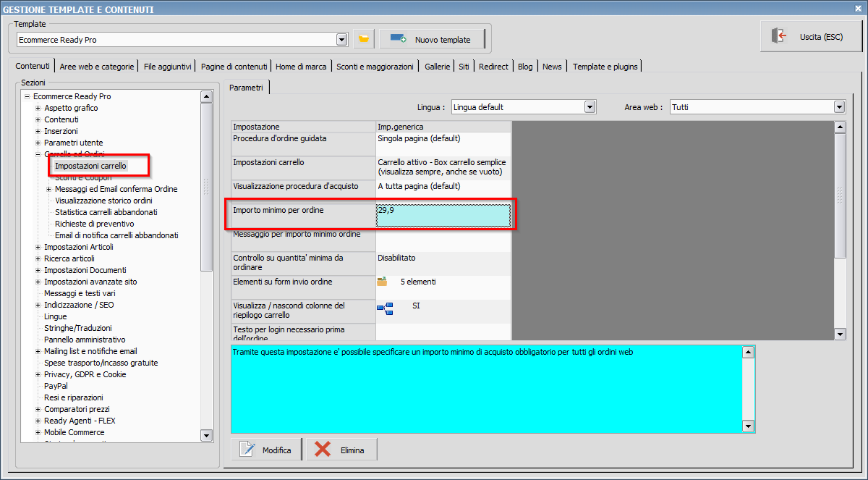Expand Mailing list e notifiche email node
The width and height of the screenshot is (868, 480).
tap(38, 351)
